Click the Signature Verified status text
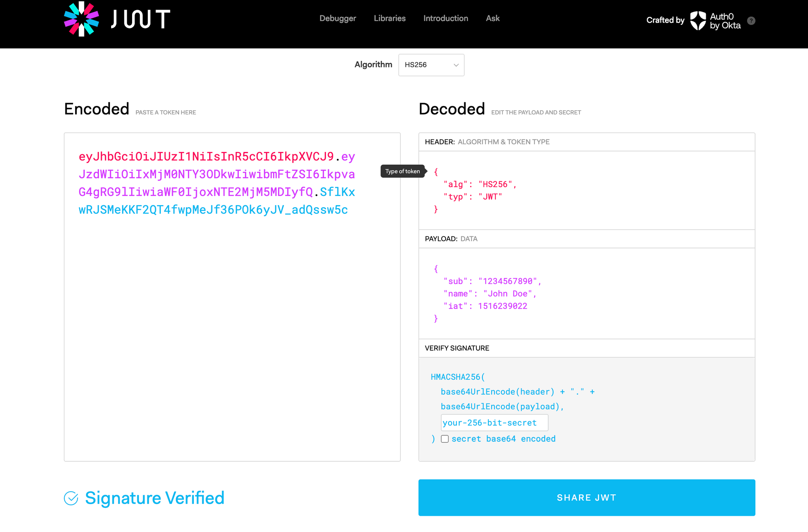Viewport: 808px width, 532px height. click(x=155, y=498)
